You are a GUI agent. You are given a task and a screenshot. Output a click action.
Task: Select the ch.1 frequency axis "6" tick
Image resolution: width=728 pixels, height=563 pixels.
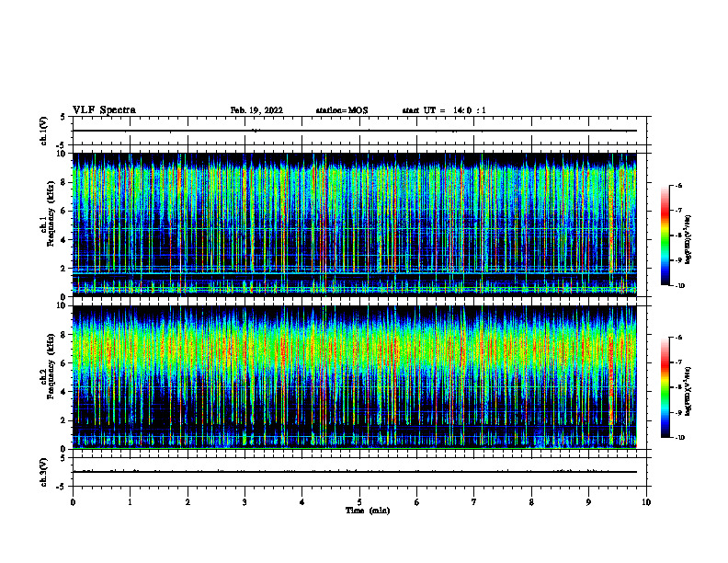coord(64,211)
